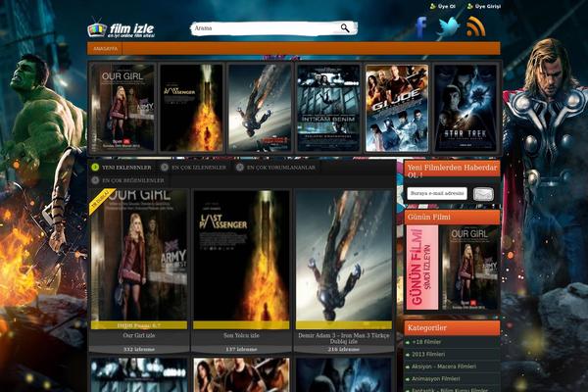
Task: Open İntikam Benim poster in top carousel
Action: click(328, 108)
